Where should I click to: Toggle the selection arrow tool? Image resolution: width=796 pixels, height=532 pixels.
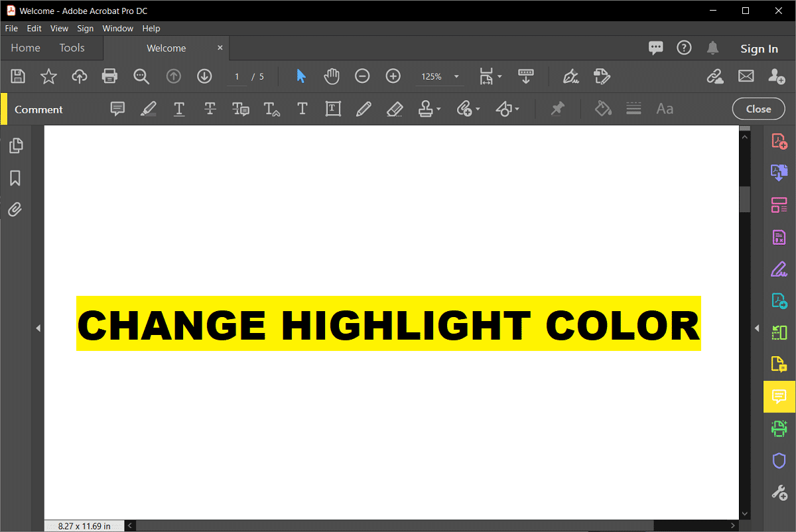click(x=300, y=76)
